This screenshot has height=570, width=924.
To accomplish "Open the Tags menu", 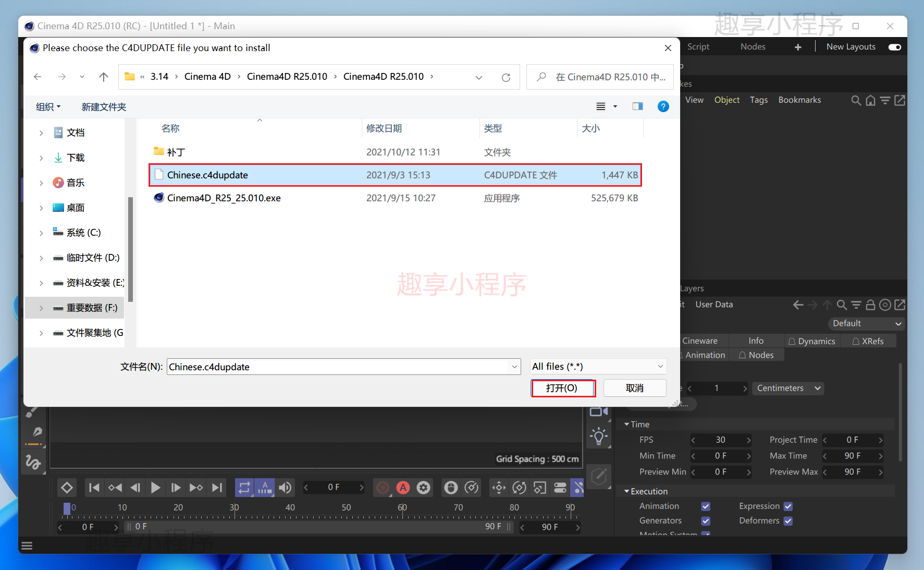I will coord(758,100).
